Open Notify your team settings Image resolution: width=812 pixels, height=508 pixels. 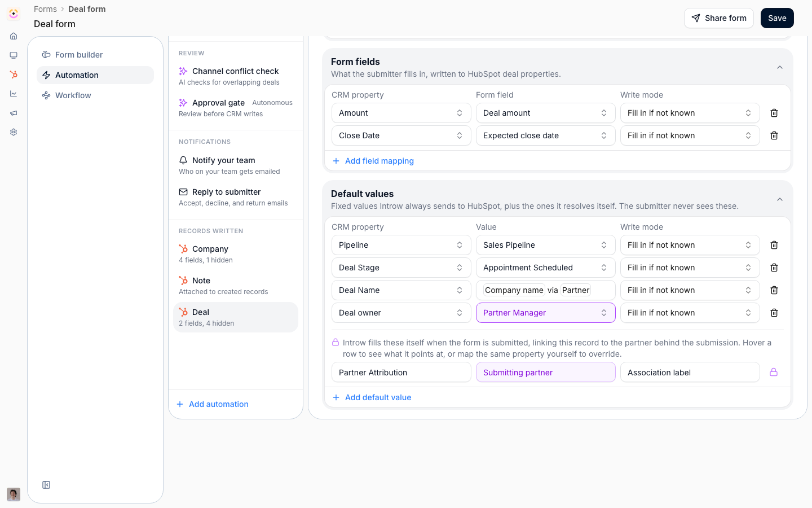236,165
